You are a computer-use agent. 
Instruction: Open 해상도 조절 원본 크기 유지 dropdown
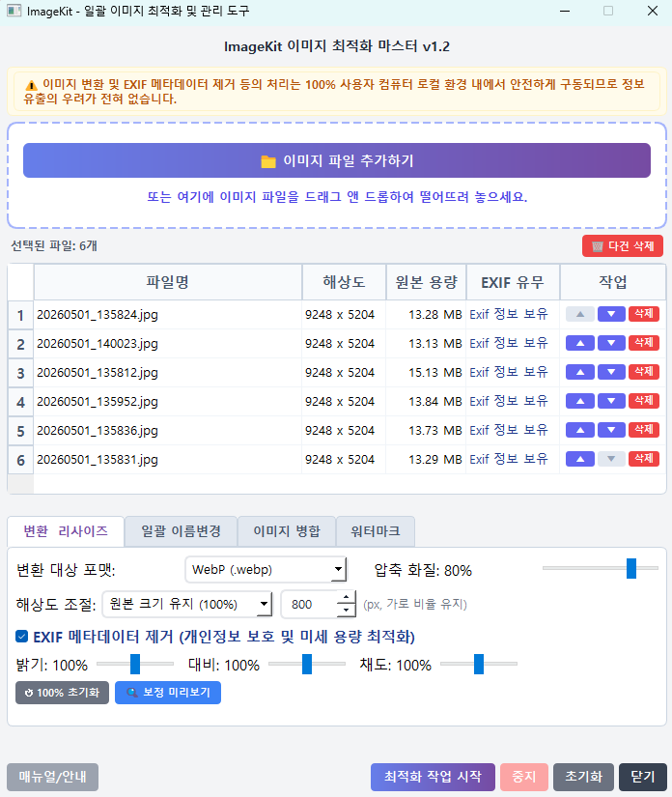(187, 604)
